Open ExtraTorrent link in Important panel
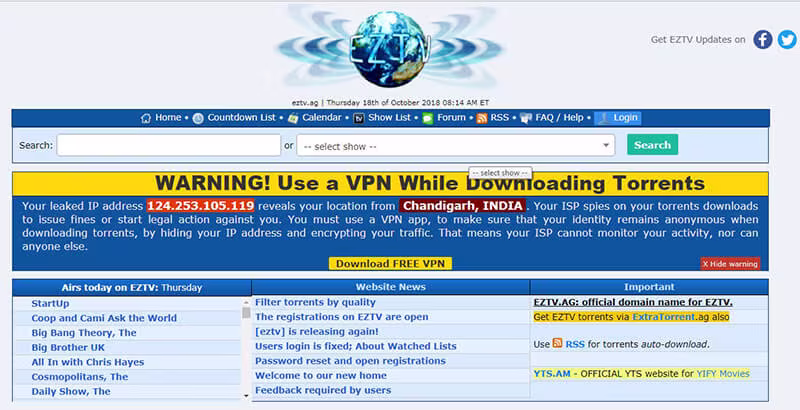 [663, 317]
